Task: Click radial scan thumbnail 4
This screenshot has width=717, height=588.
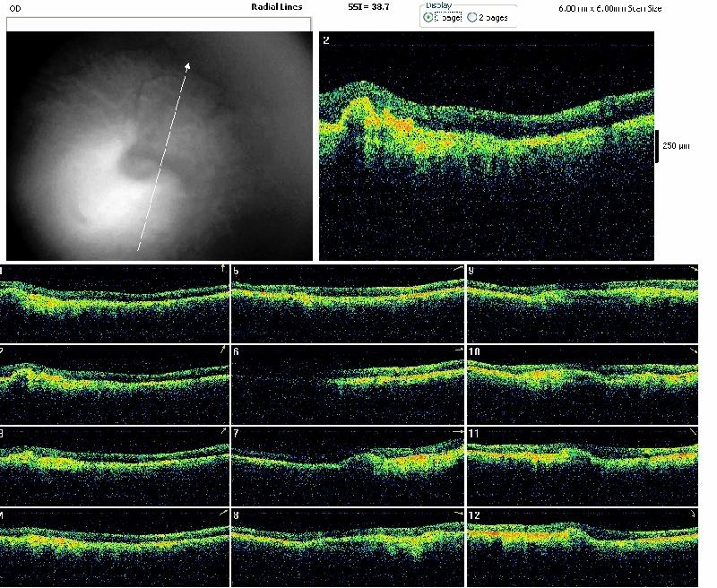Action: [x=115, y=546]
